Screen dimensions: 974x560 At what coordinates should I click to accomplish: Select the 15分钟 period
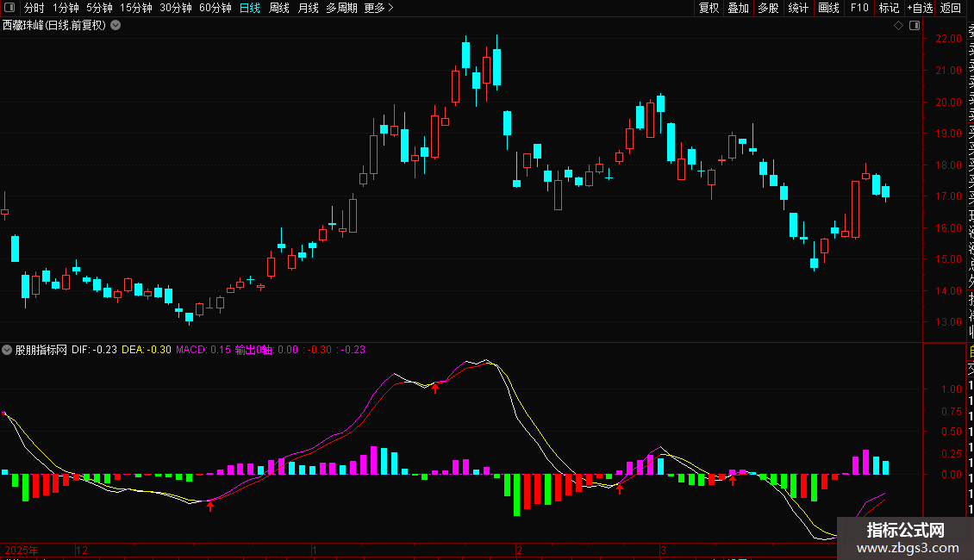click(135, 8)
